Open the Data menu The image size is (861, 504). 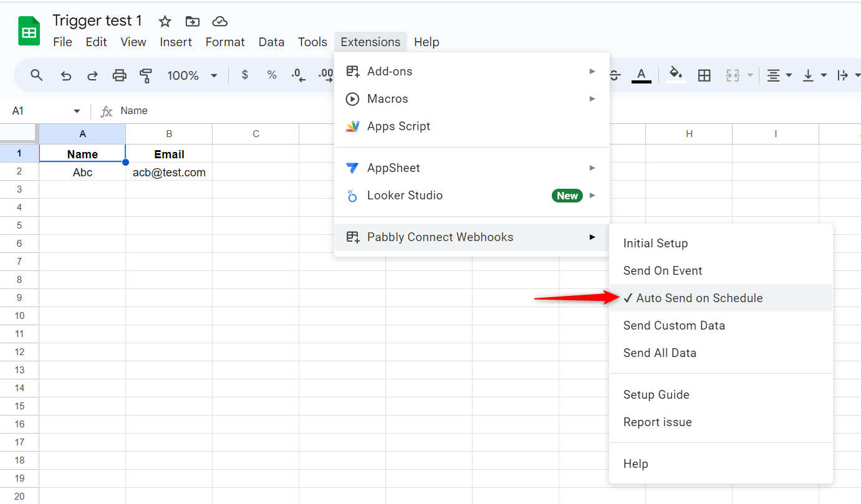pyautogui.click(x=271, y=42)
